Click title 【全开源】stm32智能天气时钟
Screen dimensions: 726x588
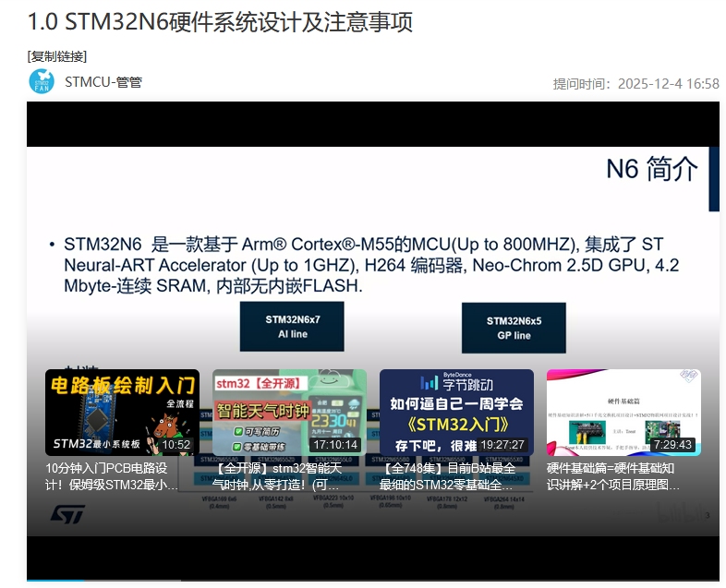point(277,476)
